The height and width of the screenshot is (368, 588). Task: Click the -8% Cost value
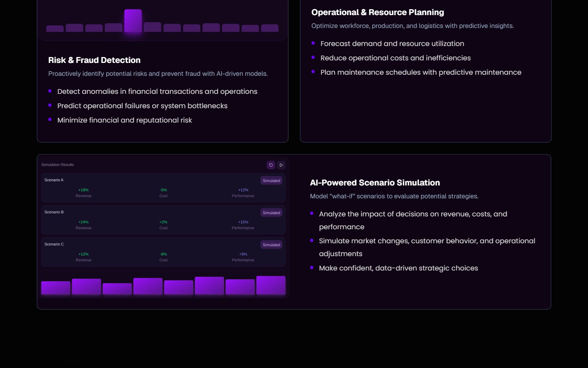point(164,254)
